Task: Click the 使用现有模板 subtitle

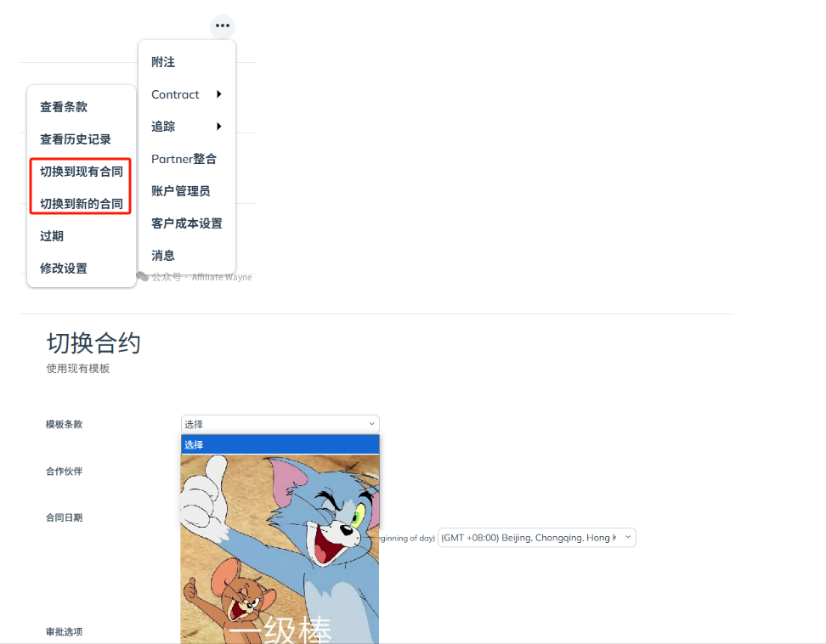Action: pyautogui.click(x=78, y=368)
